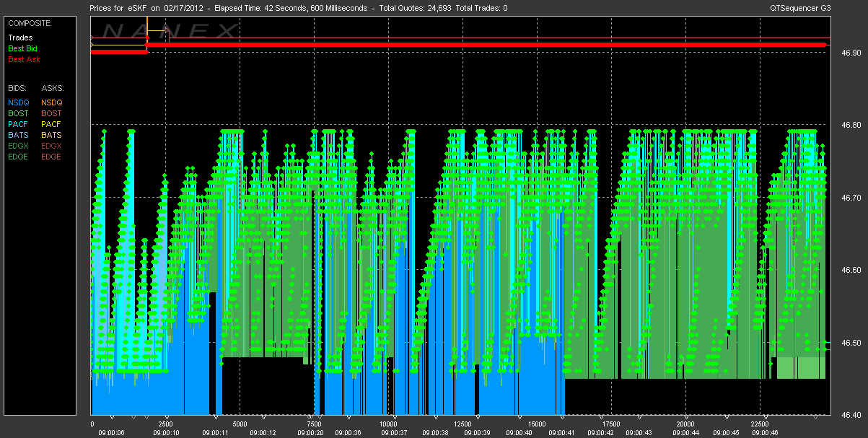Click EDGX in the ASKS column
This screenshot has width=868, height=438.
coord(52,146)
